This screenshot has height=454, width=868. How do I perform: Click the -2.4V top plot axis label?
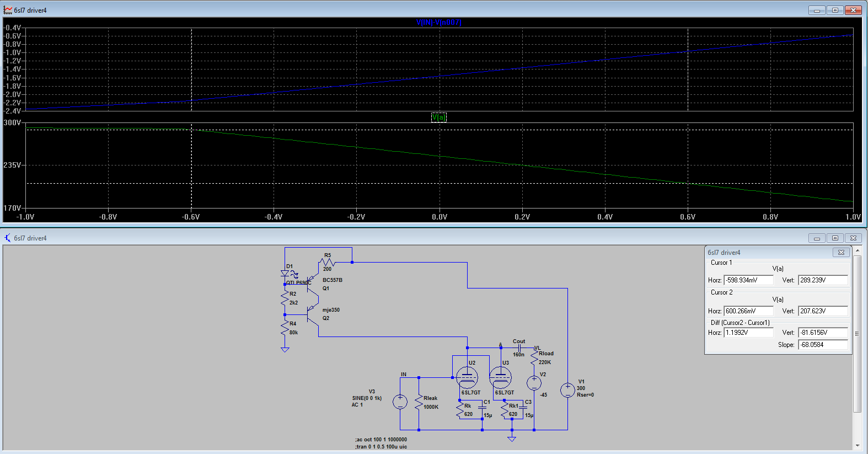click(x=12, y=111)
